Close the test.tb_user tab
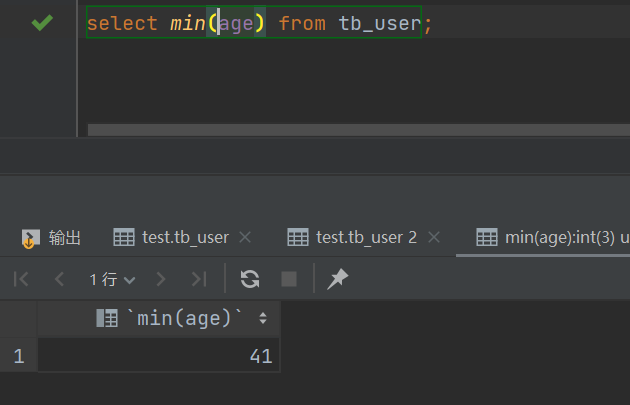The height and width of the screenshot is (405, 630). coord(246,237)
